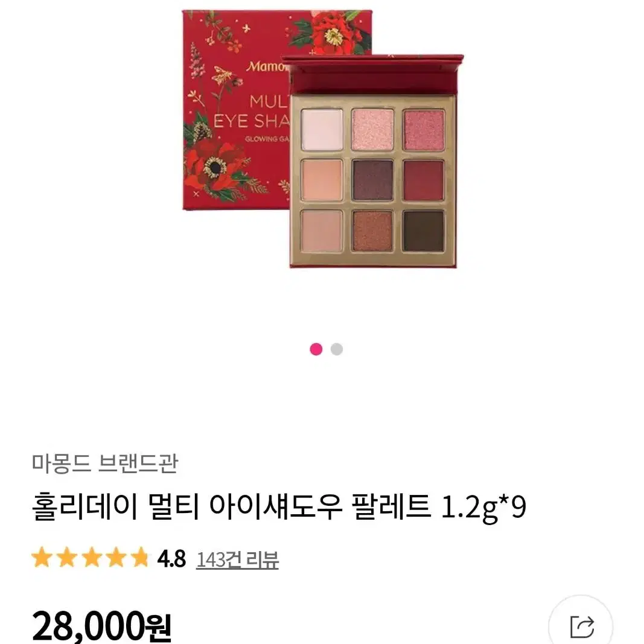
Task: Open the 마몽드 브랜드관 brand link
Action: pyautogui.click(x=105, y=464)
